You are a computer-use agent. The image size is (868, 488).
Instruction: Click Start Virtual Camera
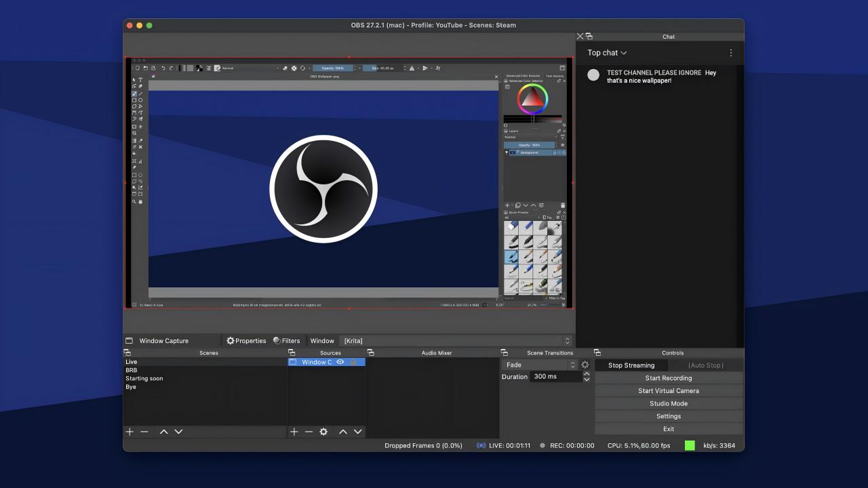pos(669,391)
